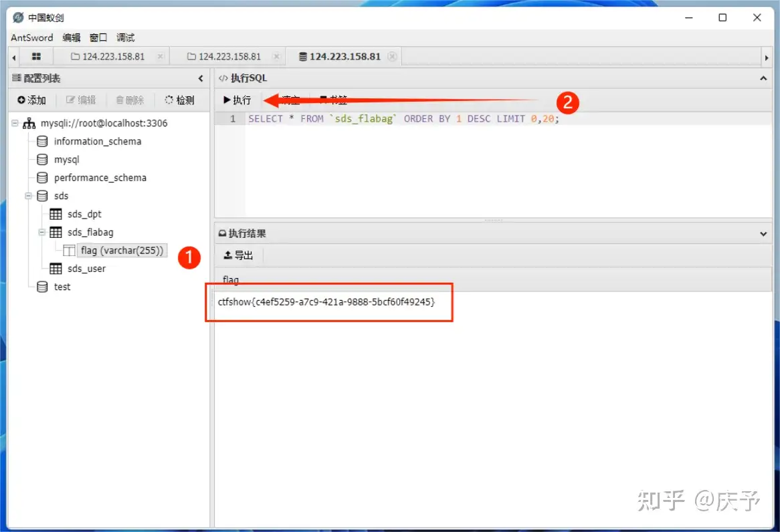Select the ctfshow flag result row
Viewport: 780px width, 532px height.
(326, 302)
